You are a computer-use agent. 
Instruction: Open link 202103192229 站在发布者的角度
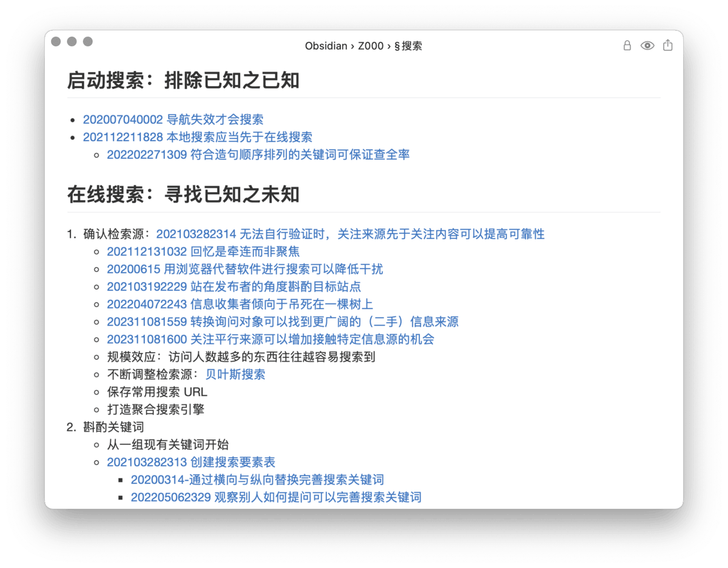[x=234, y=287]
